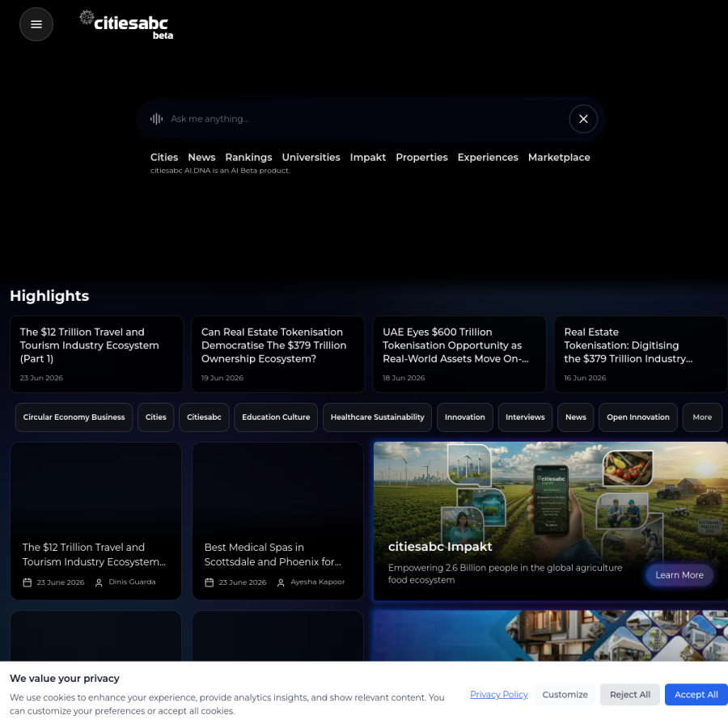Click Reject All cookies

click(629, 695)
